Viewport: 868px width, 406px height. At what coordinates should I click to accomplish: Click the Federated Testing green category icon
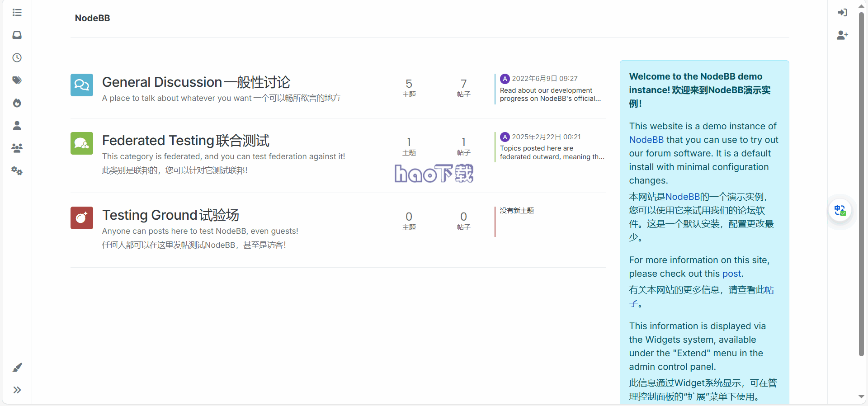click(82, 143)
